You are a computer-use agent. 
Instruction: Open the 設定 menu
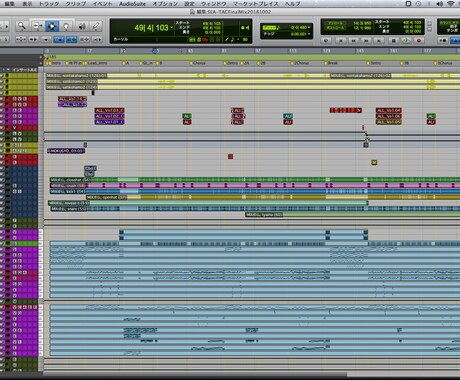189,4
